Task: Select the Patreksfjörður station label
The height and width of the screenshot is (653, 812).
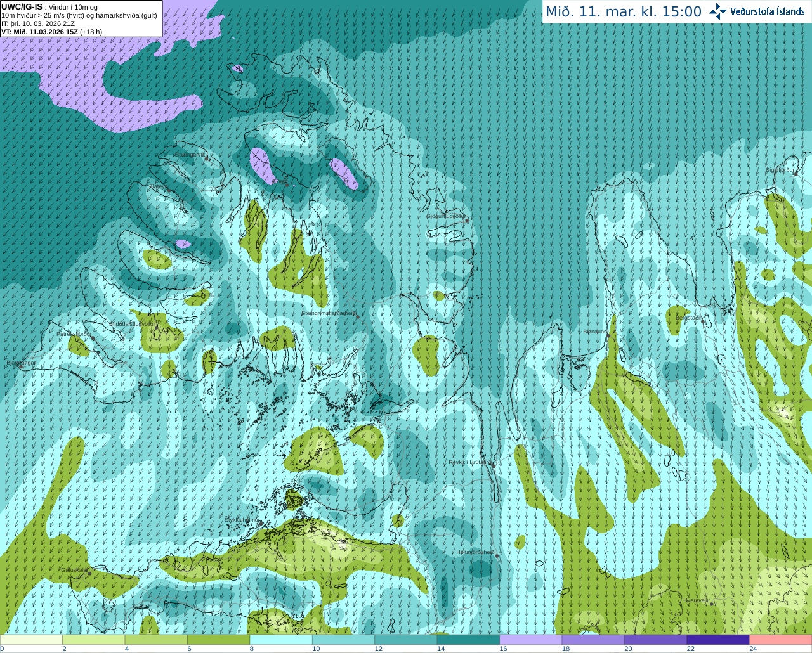Action: (x=74, y=333)
